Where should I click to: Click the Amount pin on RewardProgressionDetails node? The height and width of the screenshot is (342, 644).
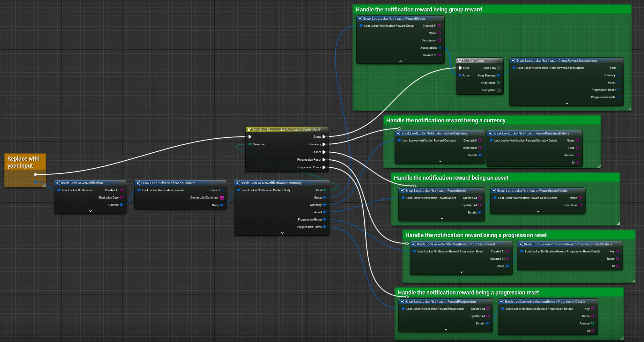pyautogui.click(x=593, y=324)
